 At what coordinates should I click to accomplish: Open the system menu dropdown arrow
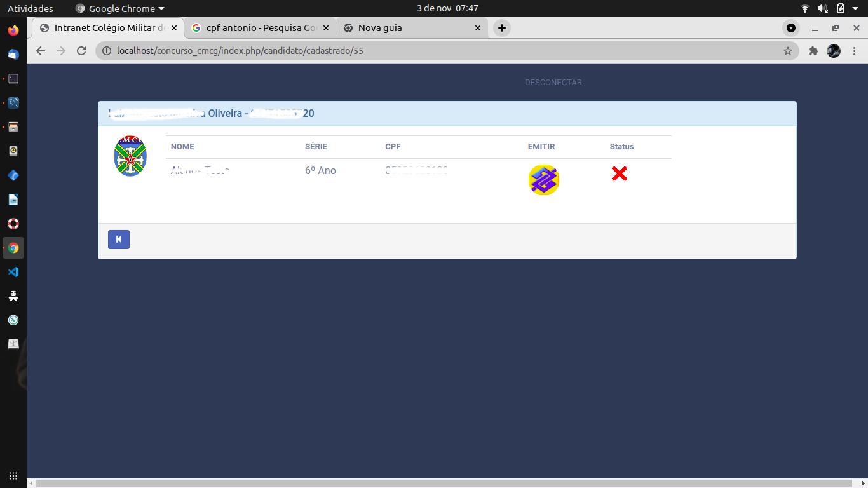[857, 9]
